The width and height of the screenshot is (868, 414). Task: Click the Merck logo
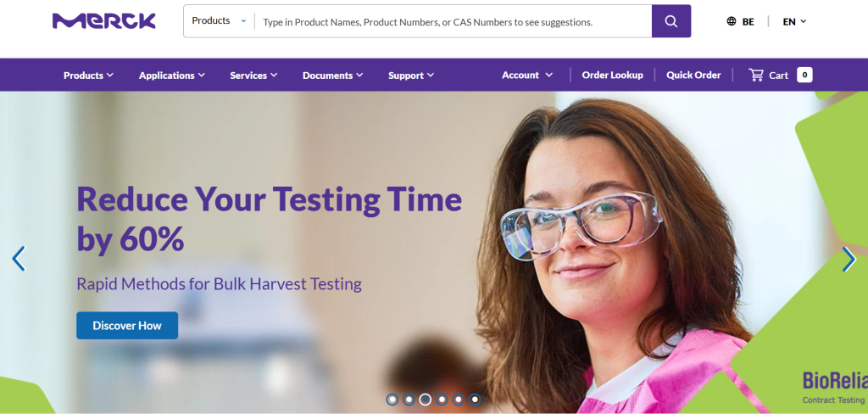104,21
